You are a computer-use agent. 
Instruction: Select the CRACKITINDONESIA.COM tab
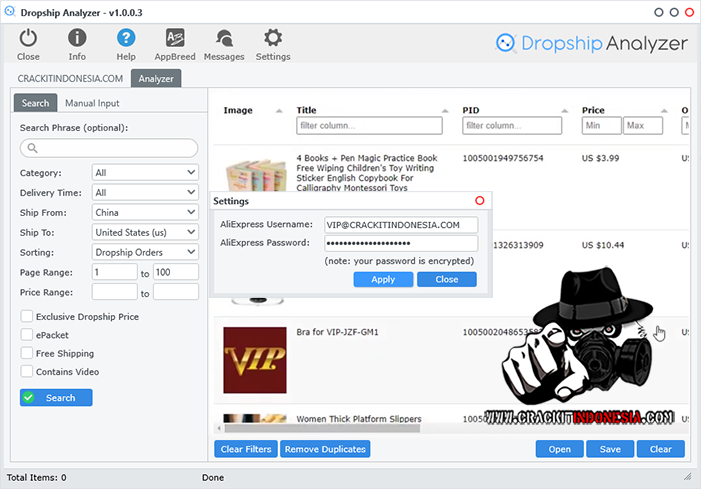click(70, 78)
